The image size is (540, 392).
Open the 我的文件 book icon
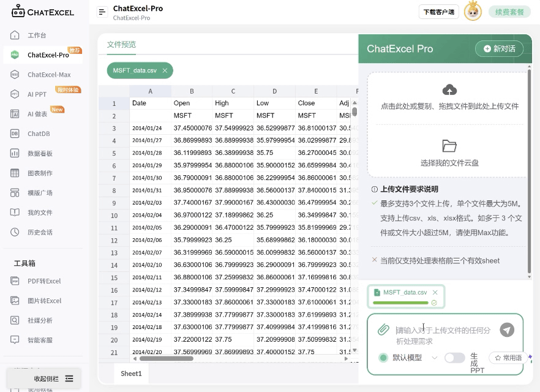click(x=15, y=212)
